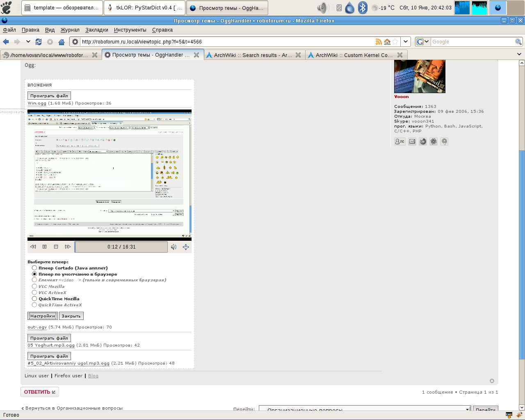The width and height of the screenshot is (525, 420).
Task: Click the Закрыть player button
Action: [x=71, y=316]
